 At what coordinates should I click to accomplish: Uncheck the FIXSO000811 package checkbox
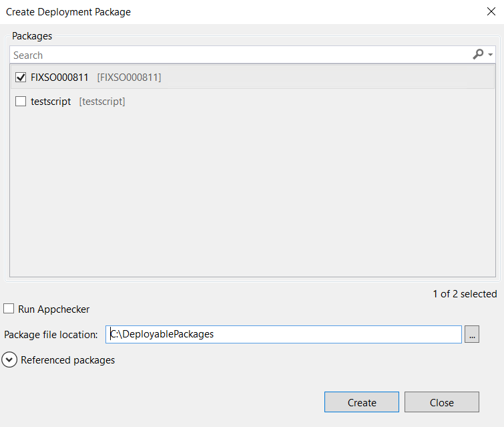point(21,78)
